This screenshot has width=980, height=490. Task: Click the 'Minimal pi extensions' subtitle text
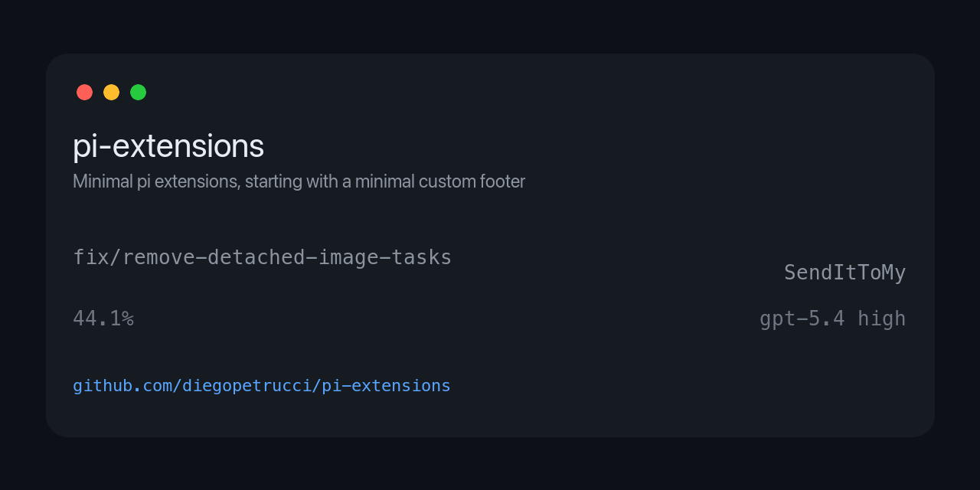pos(156,181)
